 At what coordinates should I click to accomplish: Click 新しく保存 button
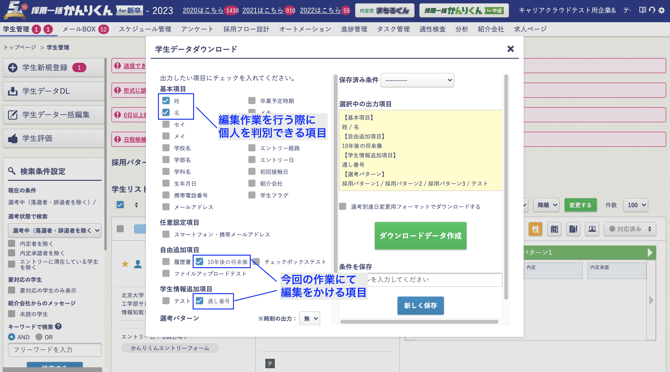pyautogui.click(x=420, y=305)
